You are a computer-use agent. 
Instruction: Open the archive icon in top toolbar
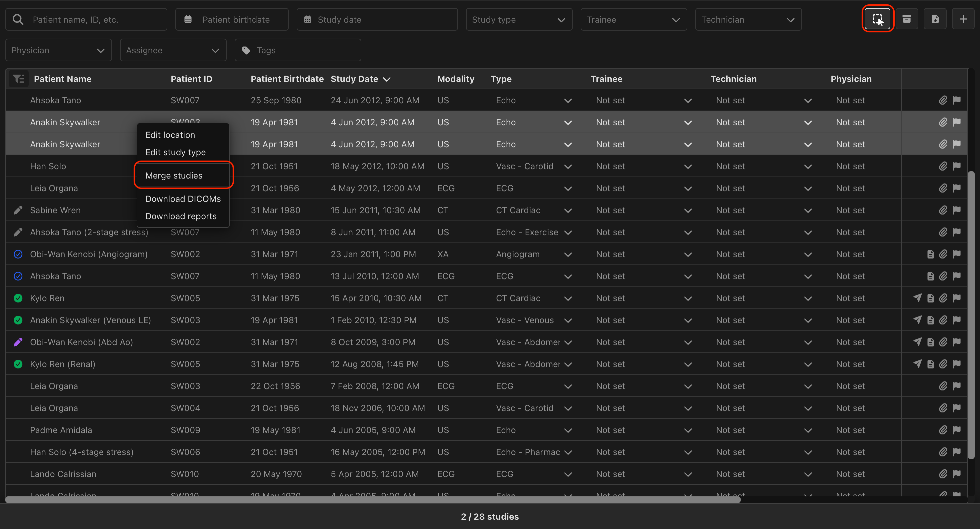pos(907,19)
